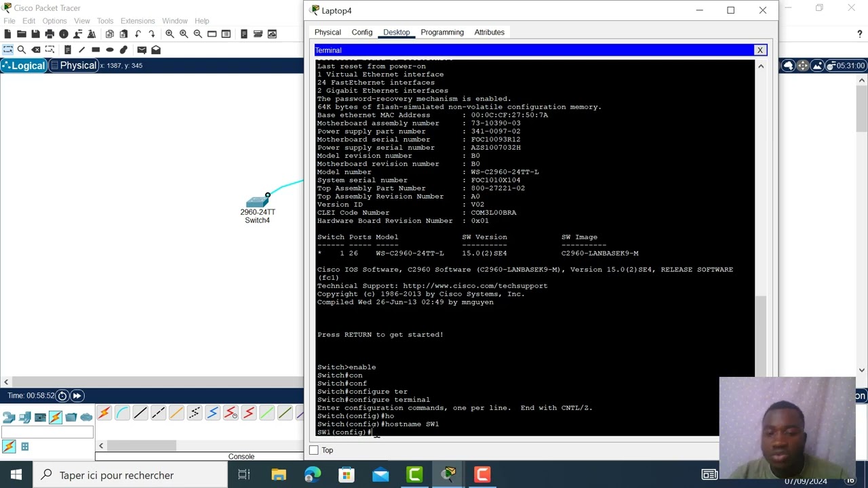Click the SW1(config)# terminal prompt line

pos(344,432)
